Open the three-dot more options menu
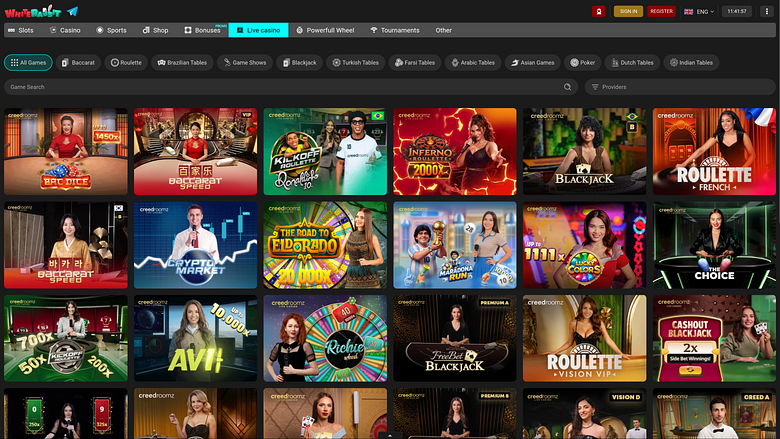780x439 pixels. point(767,11)
